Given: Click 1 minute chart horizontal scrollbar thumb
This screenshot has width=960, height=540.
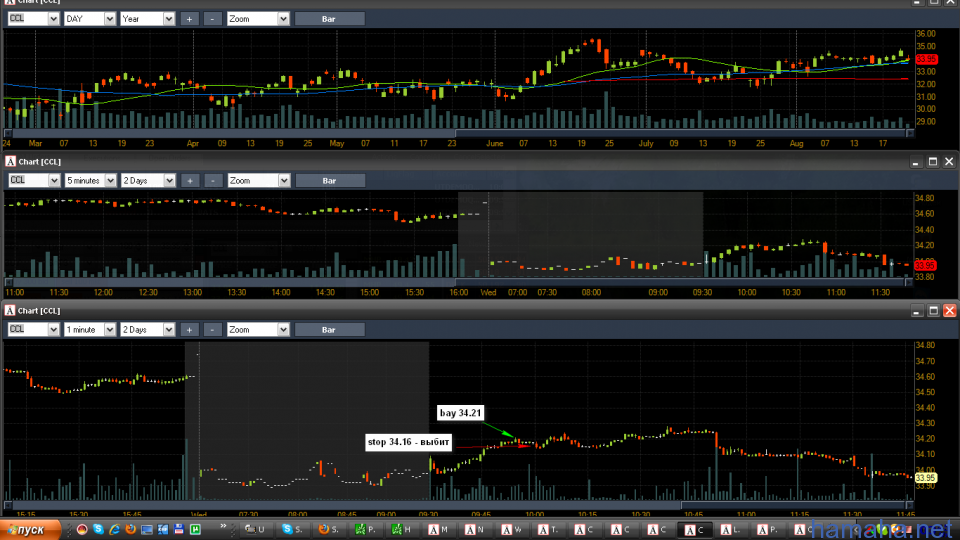Looking at the screenshot, I should point(793,505).
